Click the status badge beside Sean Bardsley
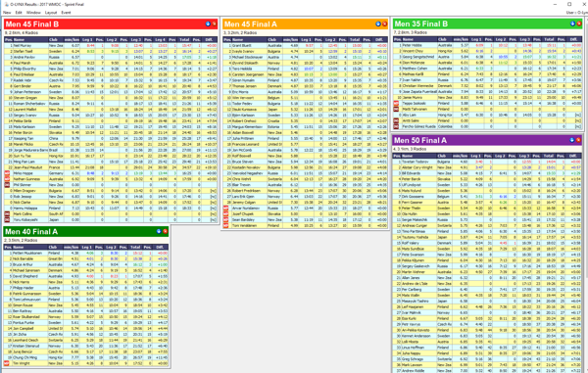Viewport: 588px width, 373px height. click(225, 220)
